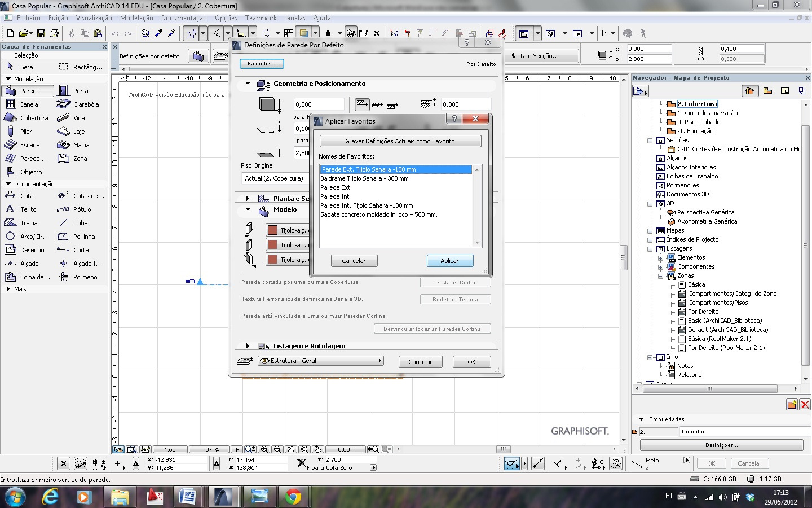Click Cancelar in Aplicar Favoritos dialog

pos(354,261)
